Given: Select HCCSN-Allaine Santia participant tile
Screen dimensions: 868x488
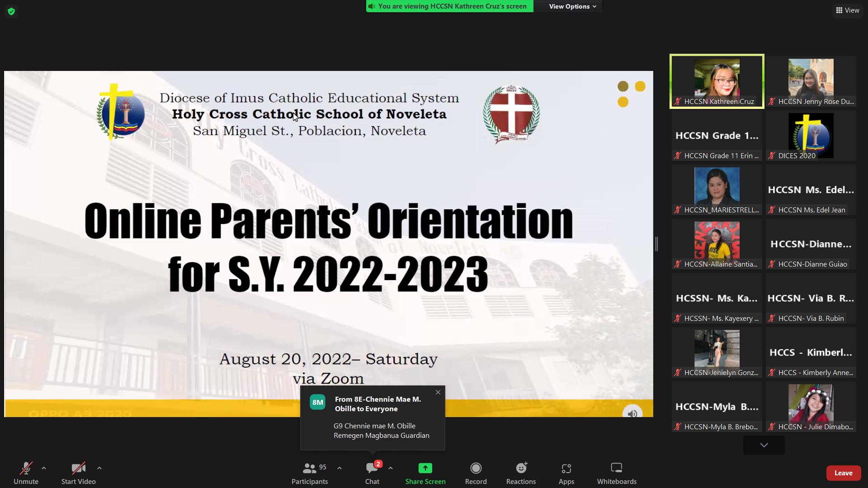Looking at the screenshot, I should point(717,244).
